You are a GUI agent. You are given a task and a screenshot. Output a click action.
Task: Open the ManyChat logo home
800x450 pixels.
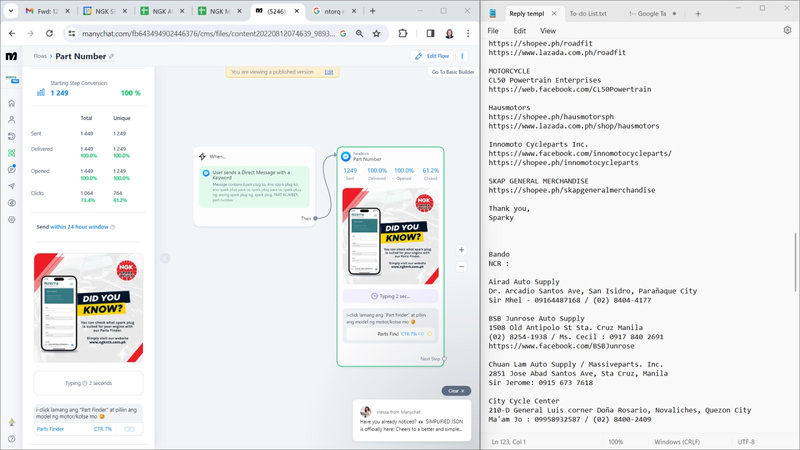11,56
